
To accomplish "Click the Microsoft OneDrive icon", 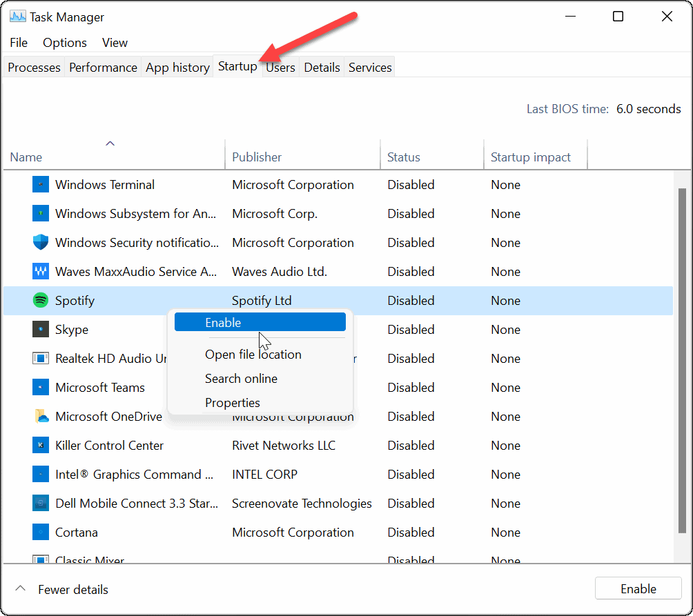I will [x=40, y=416].
